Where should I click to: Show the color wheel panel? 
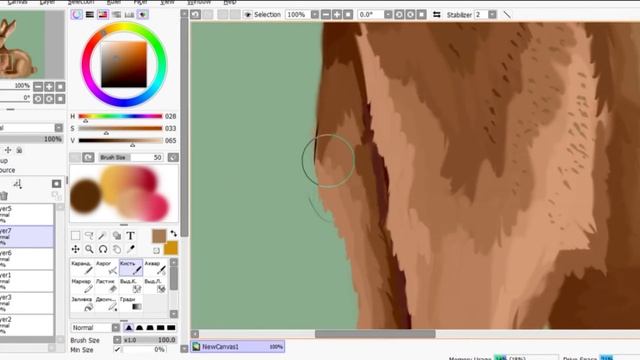[x=77, y=15]
